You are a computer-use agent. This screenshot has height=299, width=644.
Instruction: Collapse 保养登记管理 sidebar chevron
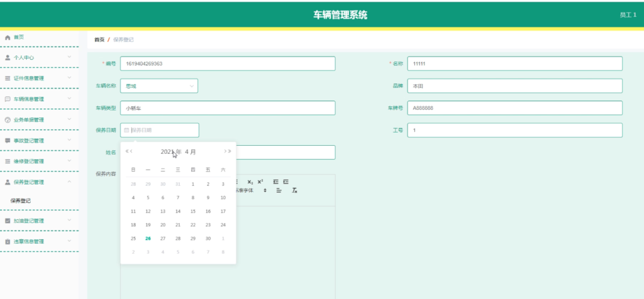tap(69, 182)
